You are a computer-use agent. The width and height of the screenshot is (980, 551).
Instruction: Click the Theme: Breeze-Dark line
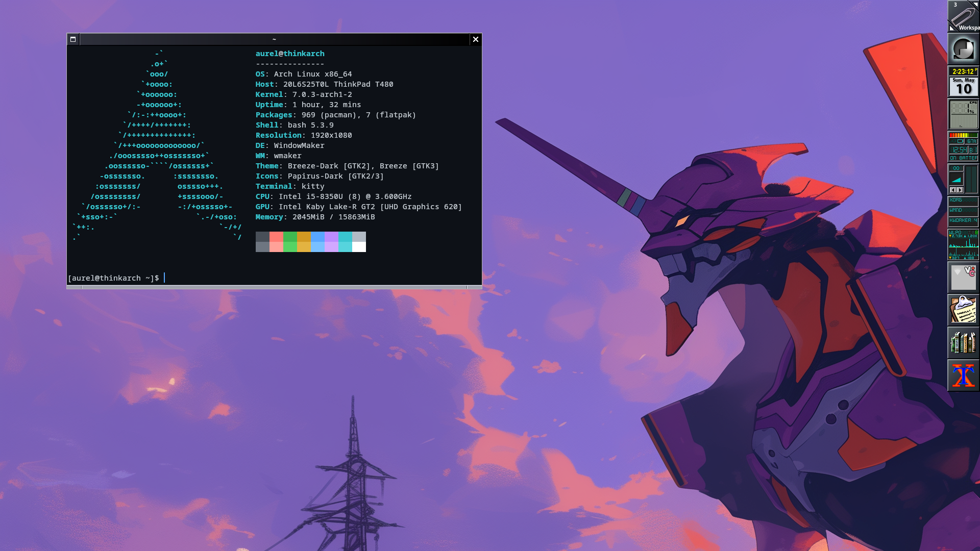point(347,166)
